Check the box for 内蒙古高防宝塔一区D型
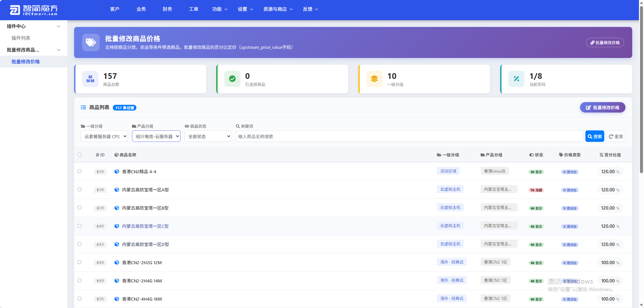Viewport: 644px width, 308px height. pyautogui.click(x=79, y=244)
